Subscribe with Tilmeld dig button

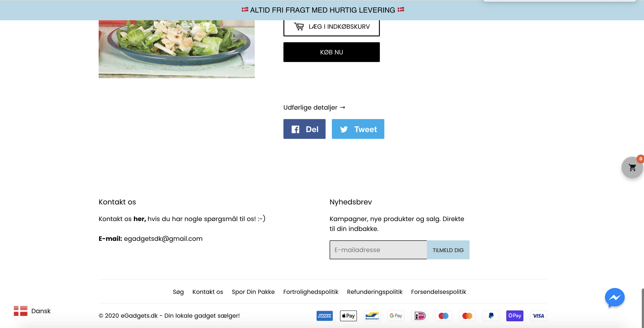448,250
